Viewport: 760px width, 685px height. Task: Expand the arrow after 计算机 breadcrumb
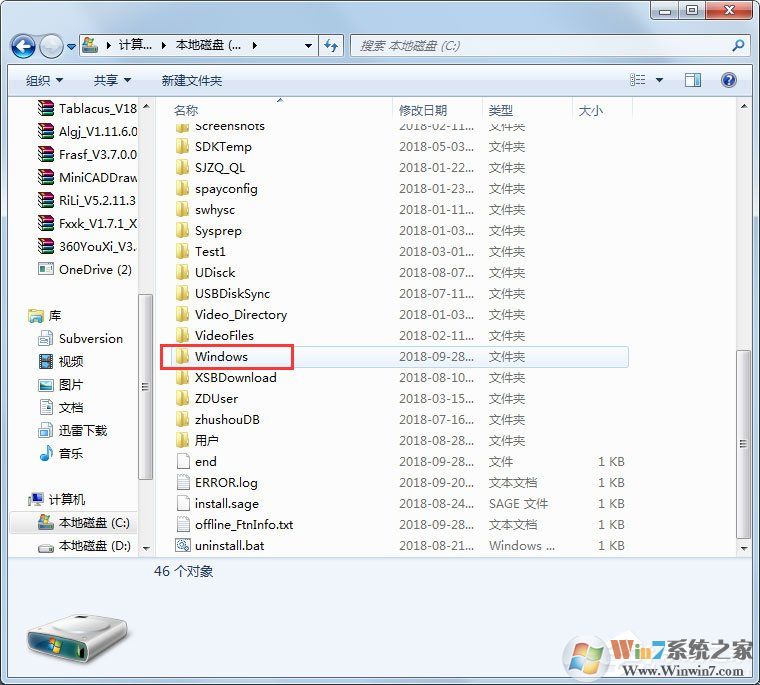click(x=164, y=46)
